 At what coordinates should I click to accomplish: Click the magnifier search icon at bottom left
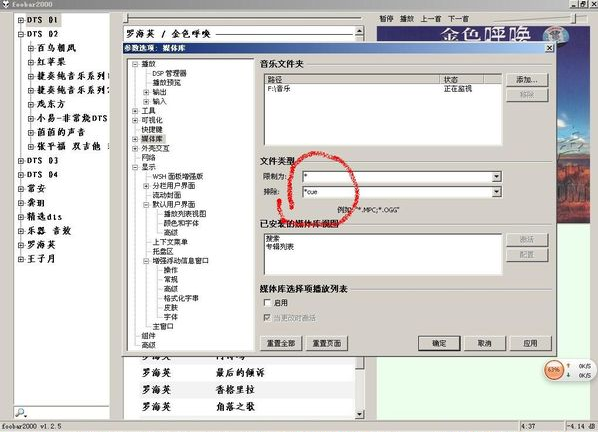click(20, 412)
